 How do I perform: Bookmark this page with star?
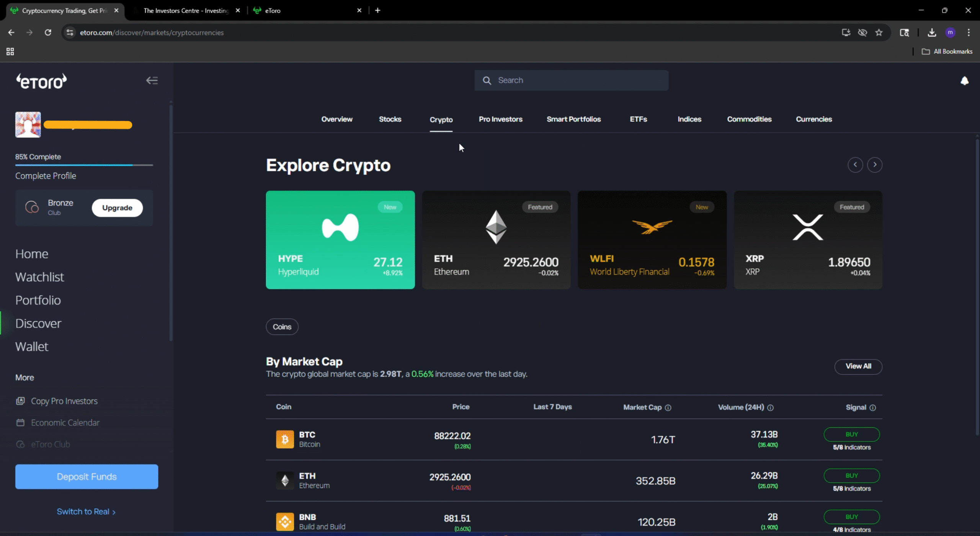click(x=879, y=33)
